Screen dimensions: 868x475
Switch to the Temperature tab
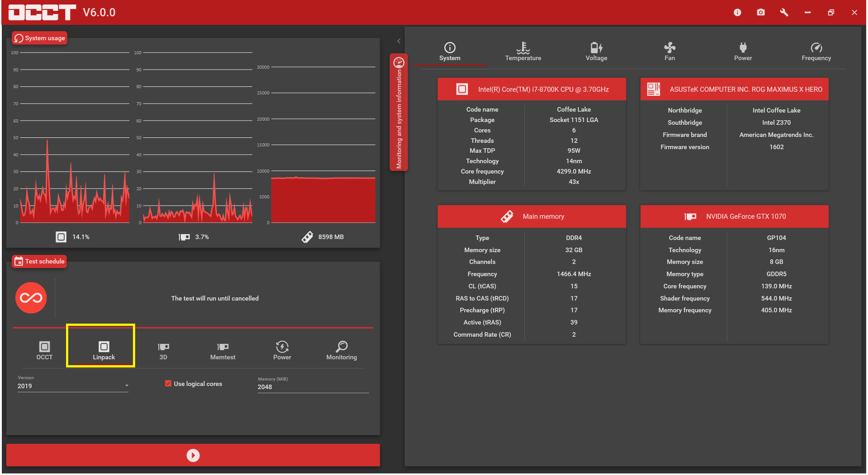coord(523,52)
